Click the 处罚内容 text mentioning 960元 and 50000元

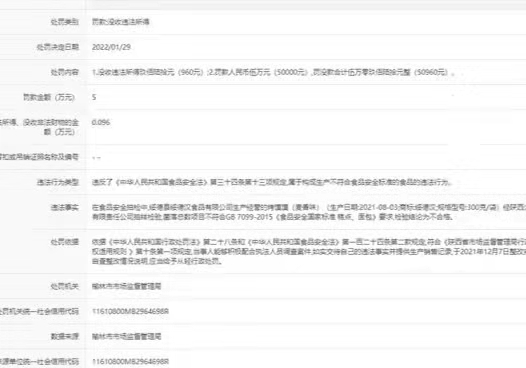click(273, 72)
